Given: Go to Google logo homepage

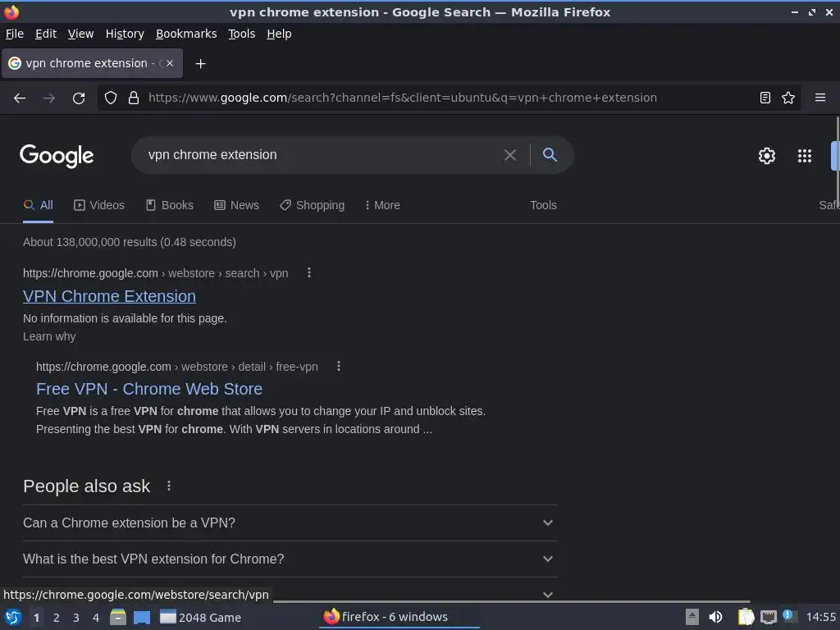Looking at the screenshot, I should point(57,156).
